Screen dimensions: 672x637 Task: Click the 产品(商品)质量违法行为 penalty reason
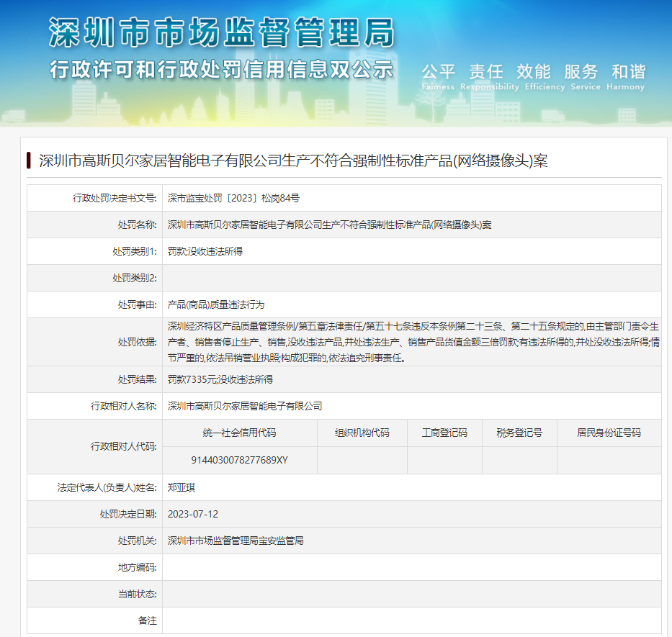215,304
